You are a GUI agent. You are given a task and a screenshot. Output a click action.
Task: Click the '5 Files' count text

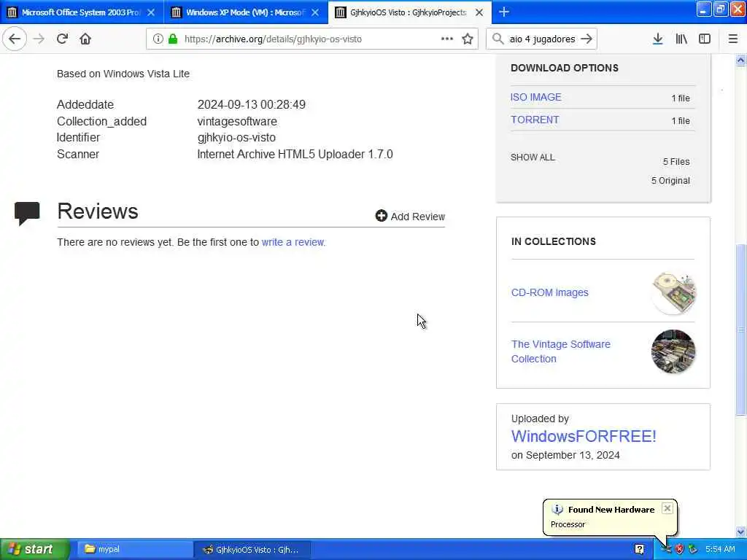pyautogui.click(x=676, y=162)
